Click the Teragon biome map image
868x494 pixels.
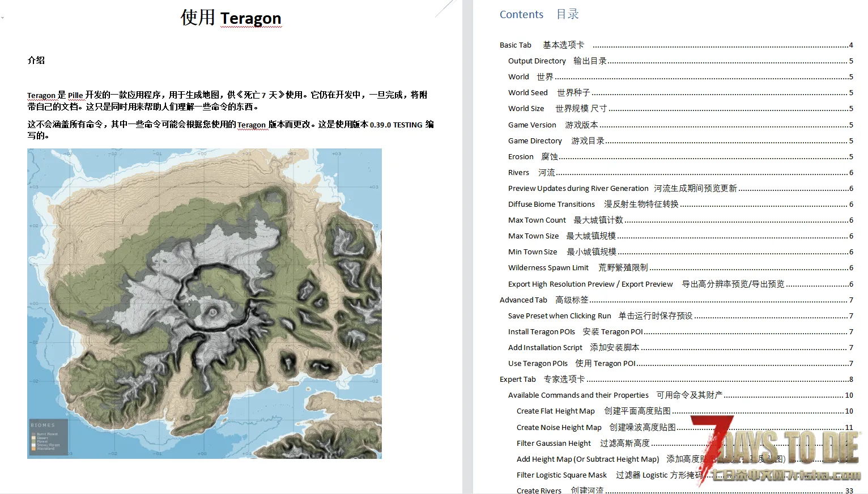tap(205, 303)
